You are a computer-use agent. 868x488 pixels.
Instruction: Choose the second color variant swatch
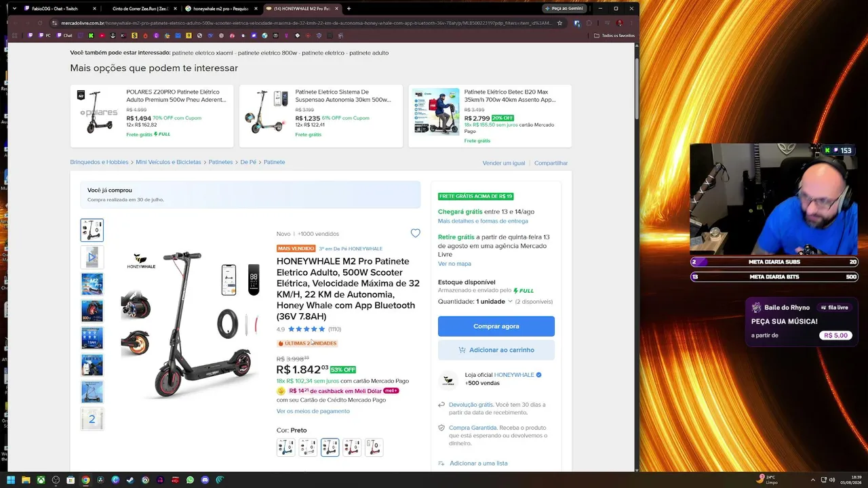[308, 447]
